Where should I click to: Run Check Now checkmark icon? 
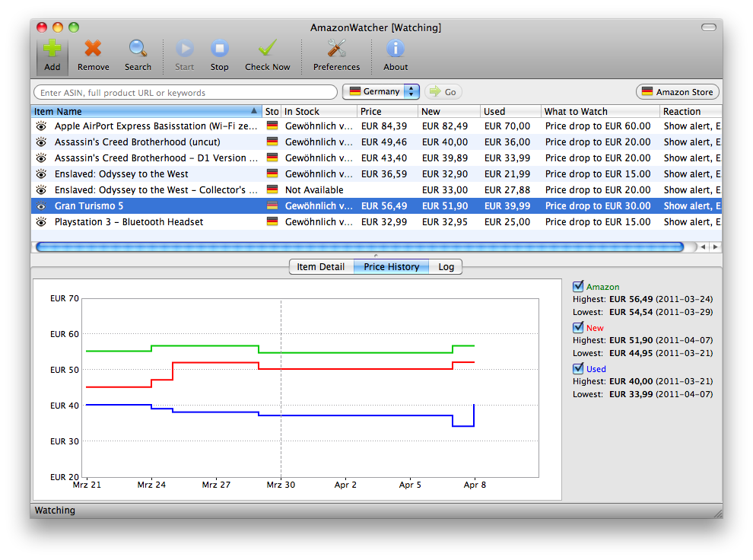(x=268, y=49)
